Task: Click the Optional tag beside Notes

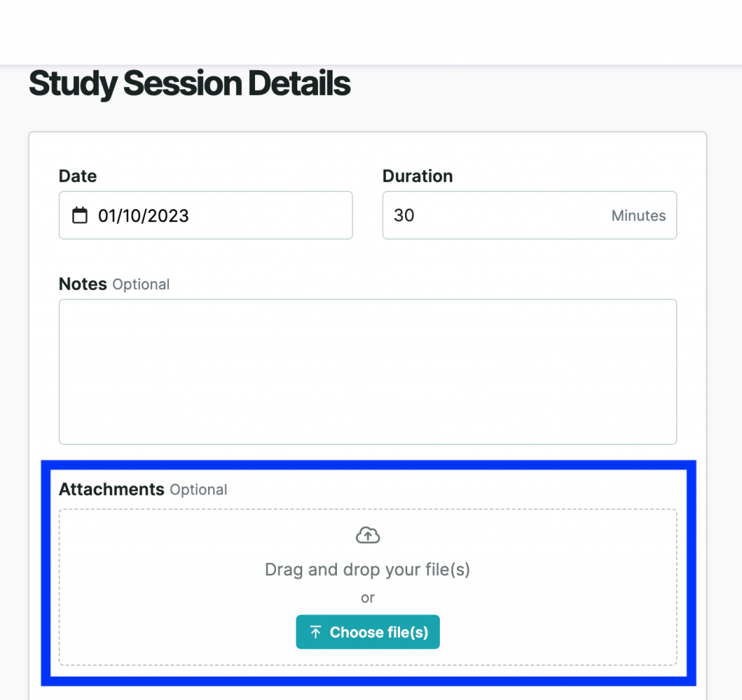Action: (141, 285)
